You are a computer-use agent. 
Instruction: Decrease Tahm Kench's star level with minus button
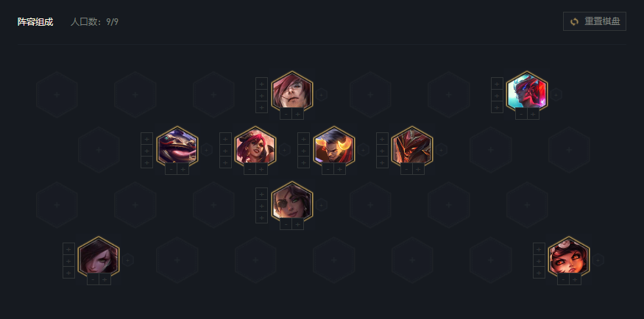pyautogui.click(x=171, y=169)
